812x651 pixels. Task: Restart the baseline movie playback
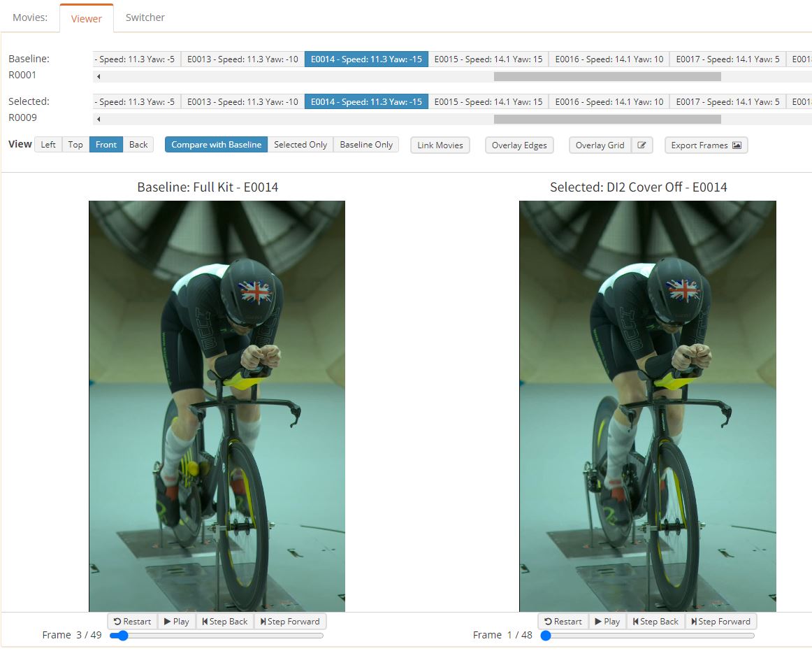tap(132, 621)
